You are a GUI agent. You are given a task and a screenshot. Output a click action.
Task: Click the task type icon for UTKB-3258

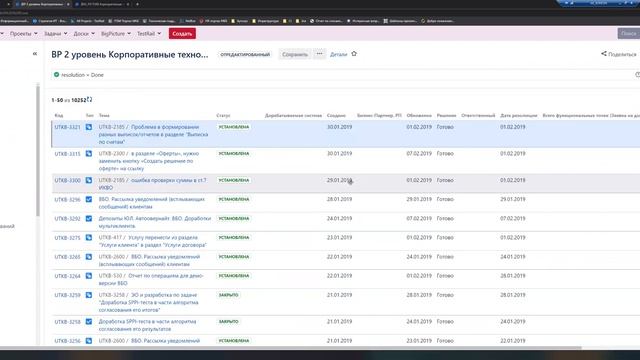pos(89,322)
